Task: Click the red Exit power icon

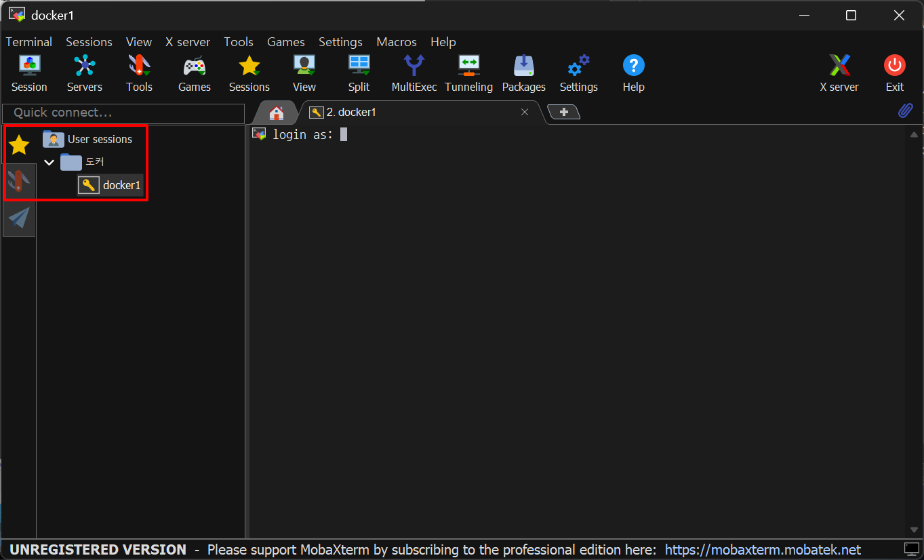Action: click(x=894, y=73)
